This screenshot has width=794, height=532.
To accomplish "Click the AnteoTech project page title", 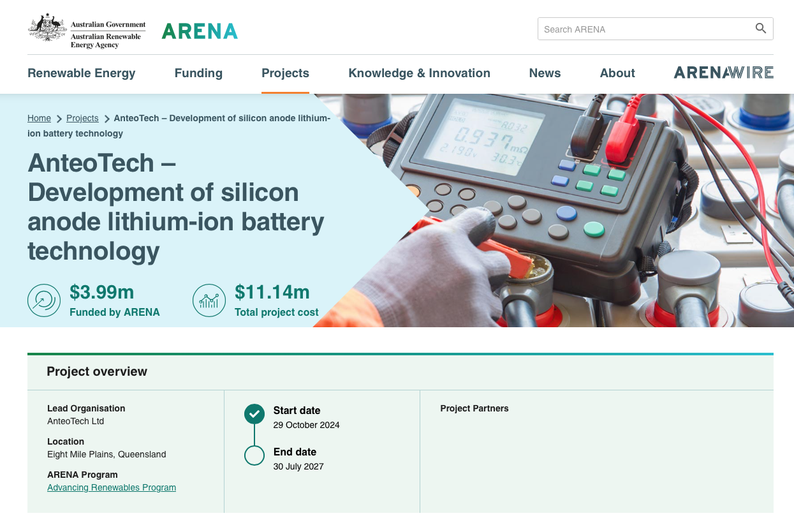I will (x=176, y=207).
